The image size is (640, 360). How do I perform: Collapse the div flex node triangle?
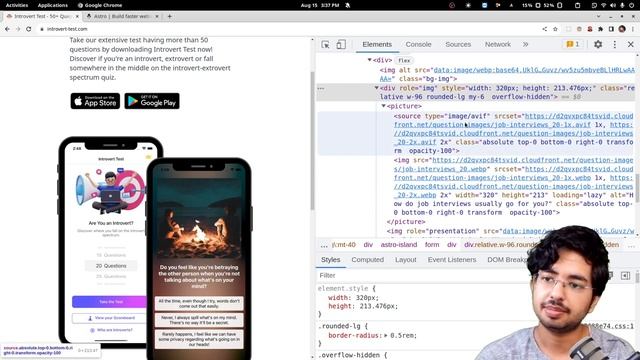(369, 60)
